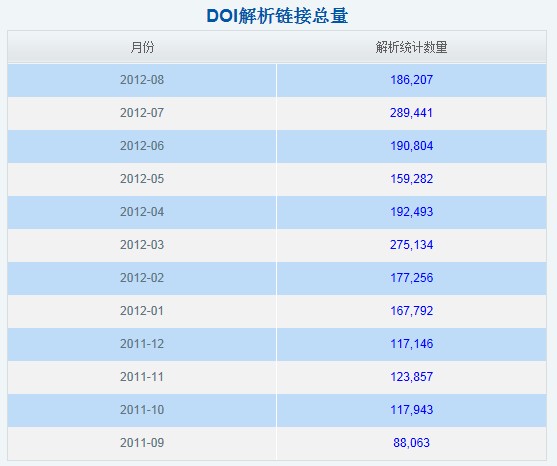This screenshot has width=557, height=466.
Task: Click the DOI解析链接总量 title
Action: [277, 16]
